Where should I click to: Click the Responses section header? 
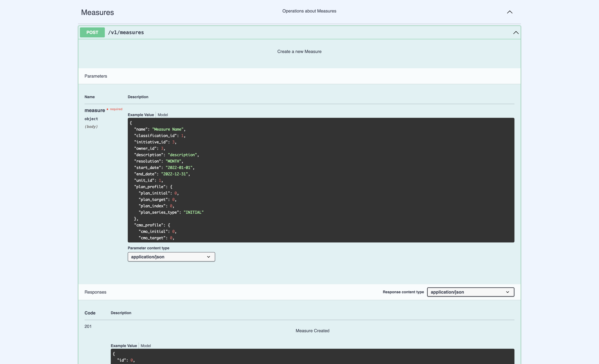tap(95, 292)
